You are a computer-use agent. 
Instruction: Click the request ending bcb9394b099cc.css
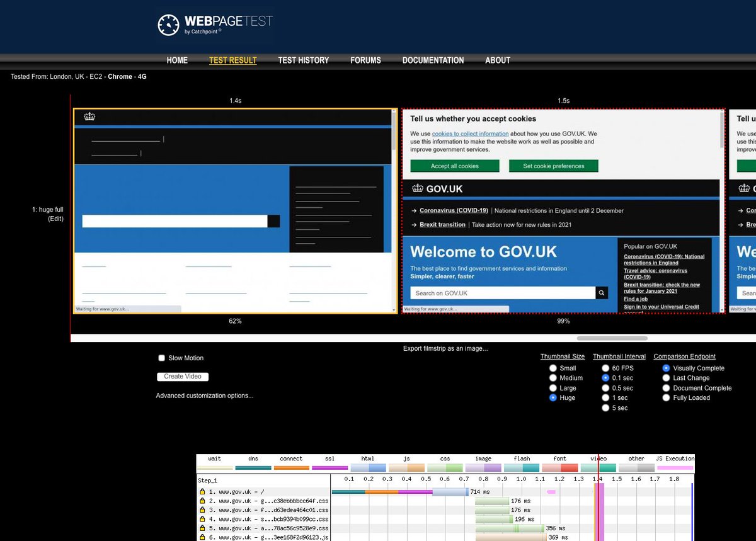coord(269,519)
